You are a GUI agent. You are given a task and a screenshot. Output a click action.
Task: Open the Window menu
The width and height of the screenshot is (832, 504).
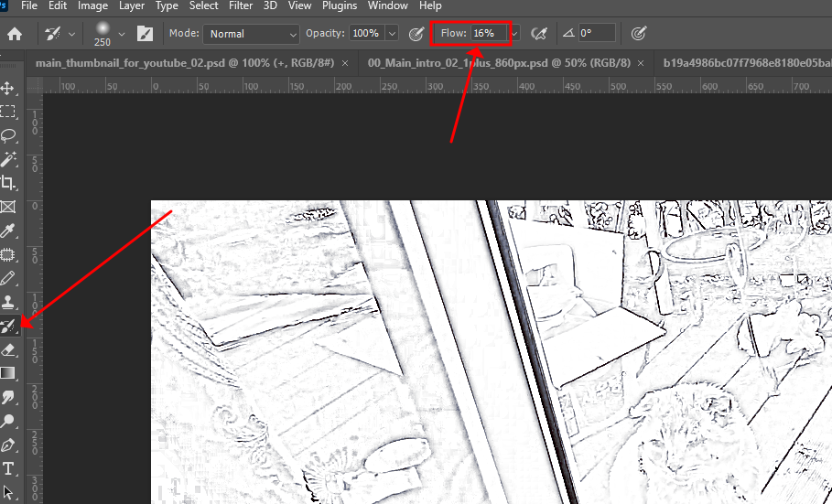[x=388, y=5]
